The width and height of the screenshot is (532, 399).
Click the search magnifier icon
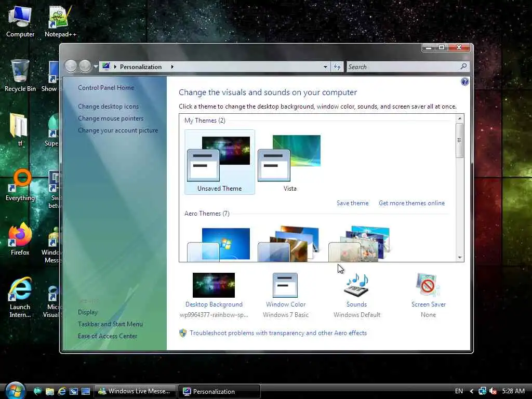[463, 66]
